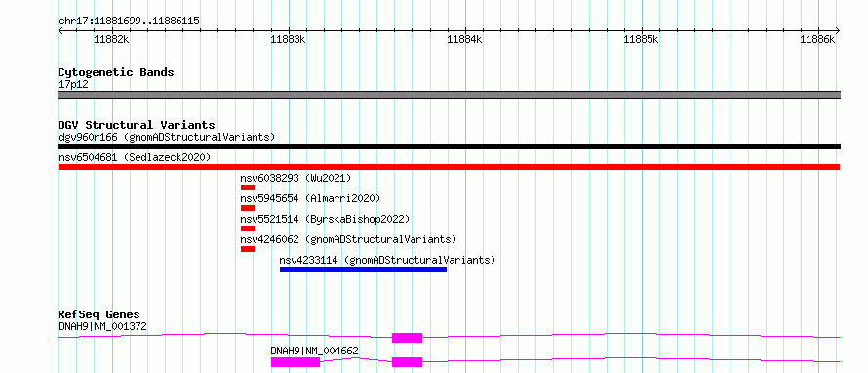Click the ruler's right end arrow

coord(837,31)
